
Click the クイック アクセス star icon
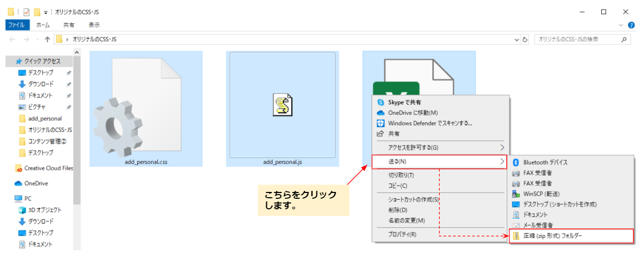point(19,61)
